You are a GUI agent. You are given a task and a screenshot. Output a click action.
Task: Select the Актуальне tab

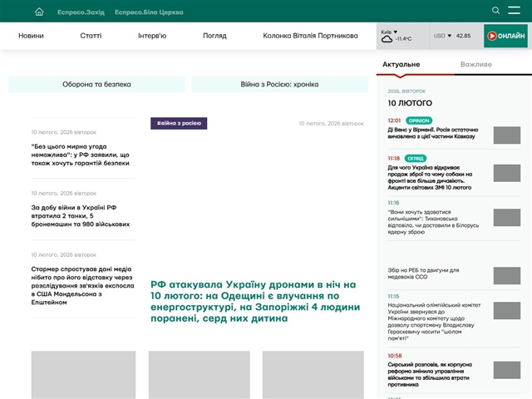tap(401, 64)
